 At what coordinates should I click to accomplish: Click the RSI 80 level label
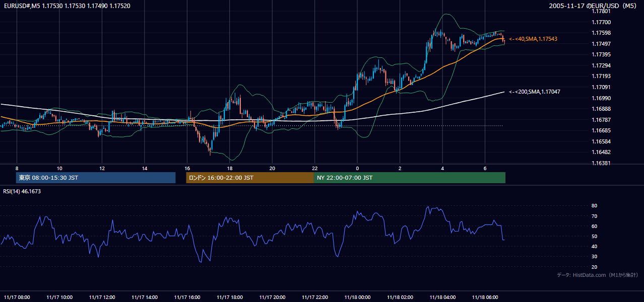tap(595, 206)
